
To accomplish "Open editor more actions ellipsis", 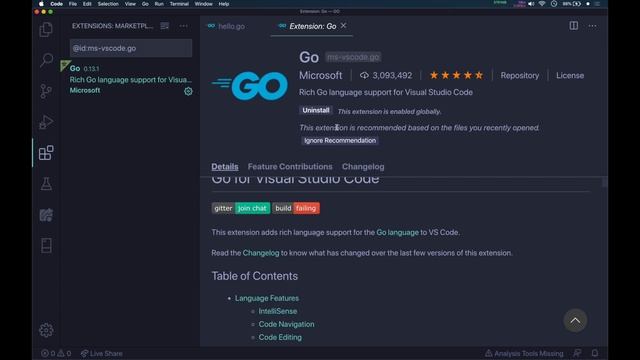I will pos(592,26).
